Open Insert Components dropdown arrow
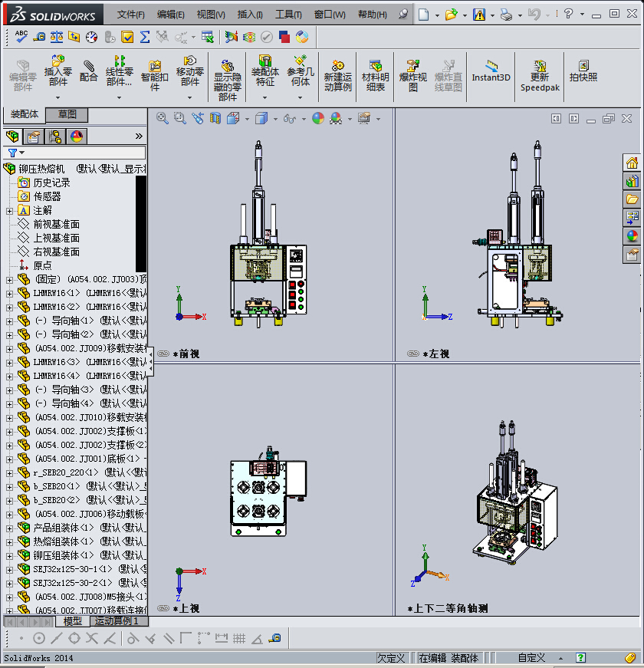The width and height of the screenshot is (644, 668). click(x=58, y=97)
